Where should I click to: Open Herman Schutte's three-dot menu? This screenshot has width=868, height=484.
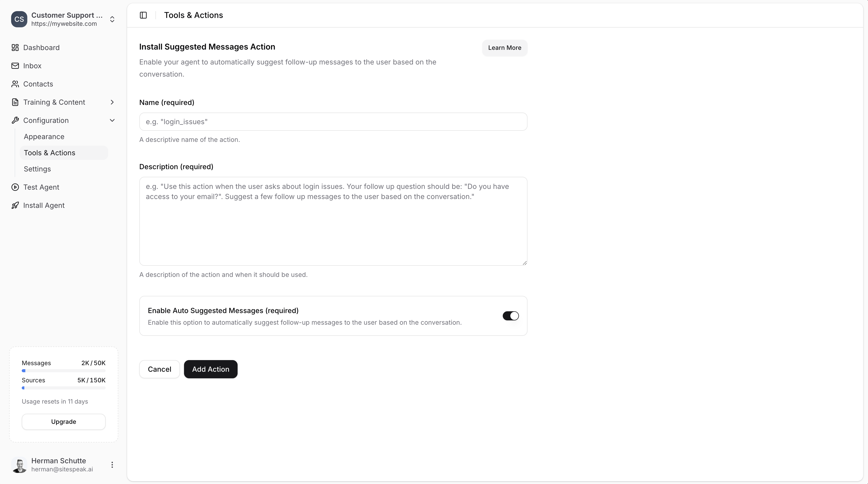[112, 465]
